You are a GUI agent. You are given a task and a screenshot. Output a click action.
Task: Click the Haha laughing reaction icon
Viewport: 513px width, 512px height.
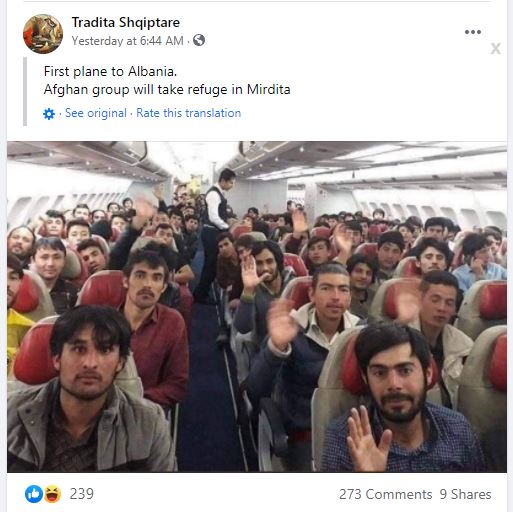pos(52,494)
